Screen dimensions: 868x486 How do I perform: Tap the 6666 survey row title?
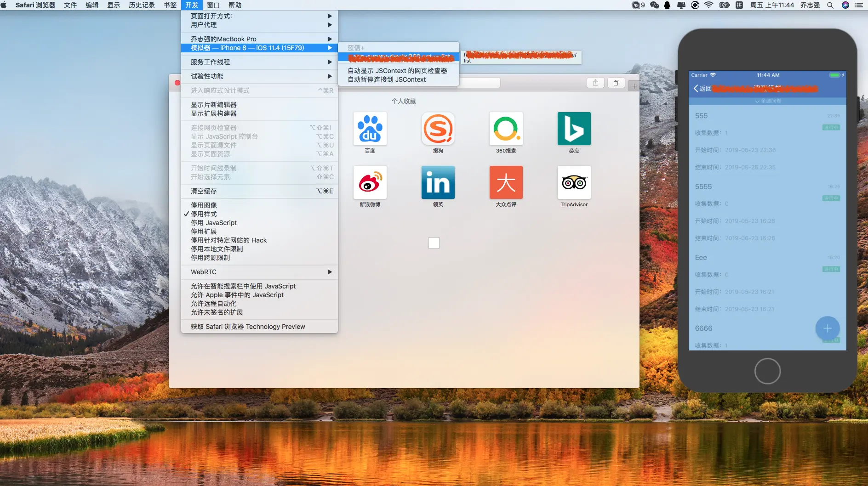(703, 328)
